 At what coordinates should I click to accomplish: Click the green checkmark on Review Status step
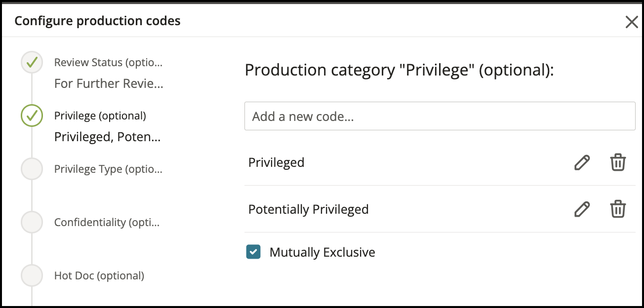32,63
